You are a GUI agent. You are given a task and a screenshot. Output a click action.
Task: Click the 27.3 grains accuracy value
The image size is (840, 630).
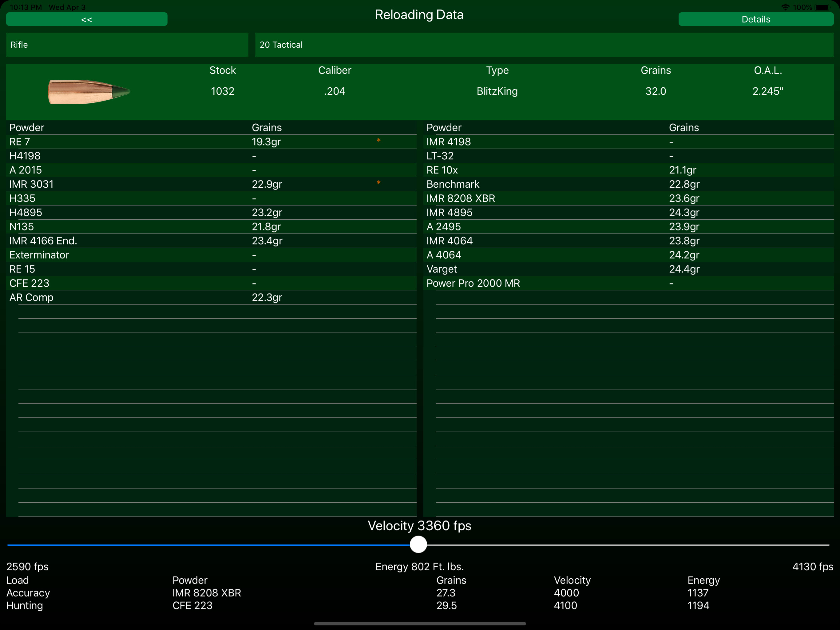point(446,593)
